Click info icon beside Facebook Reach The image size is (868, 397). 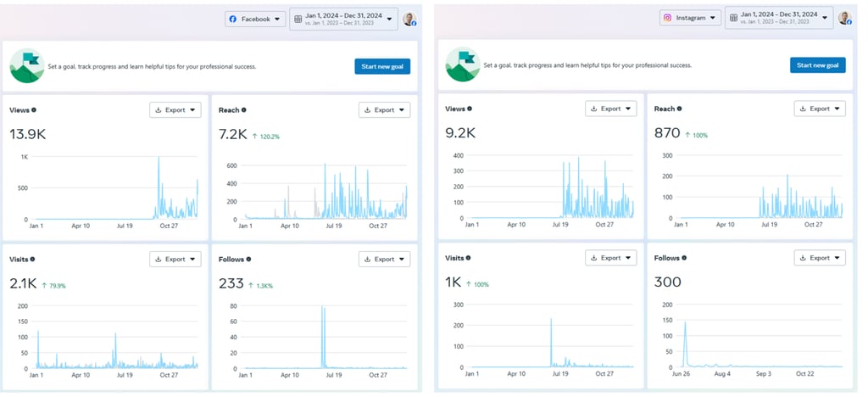tap(244, 110)
